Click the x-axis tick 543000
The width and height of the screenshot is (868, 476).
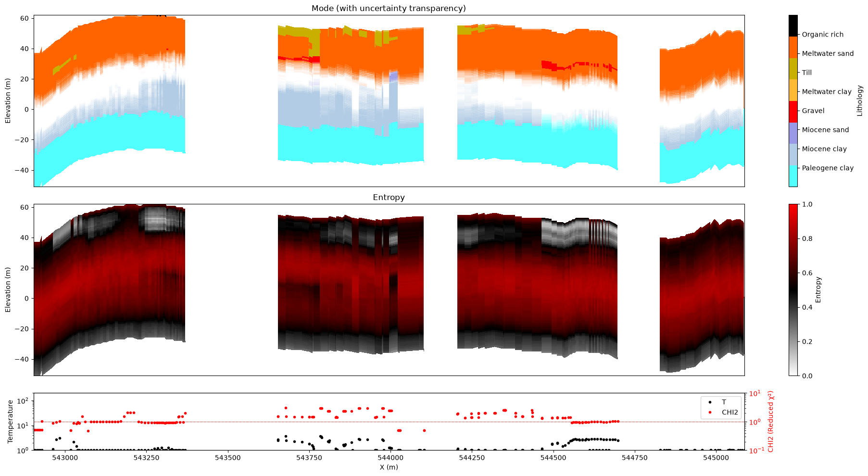[x=65, y=457]
